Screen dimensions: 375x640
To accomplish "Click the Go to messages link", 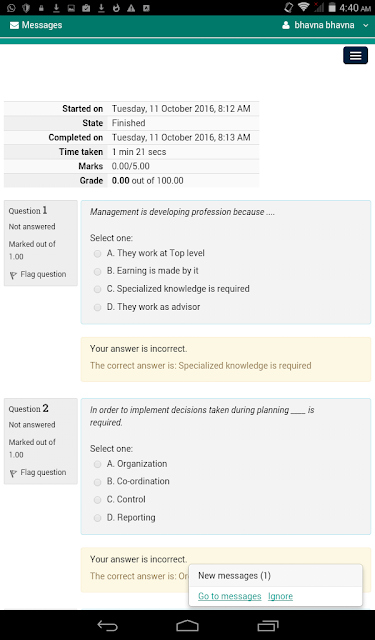I will (x=230, y=596).
